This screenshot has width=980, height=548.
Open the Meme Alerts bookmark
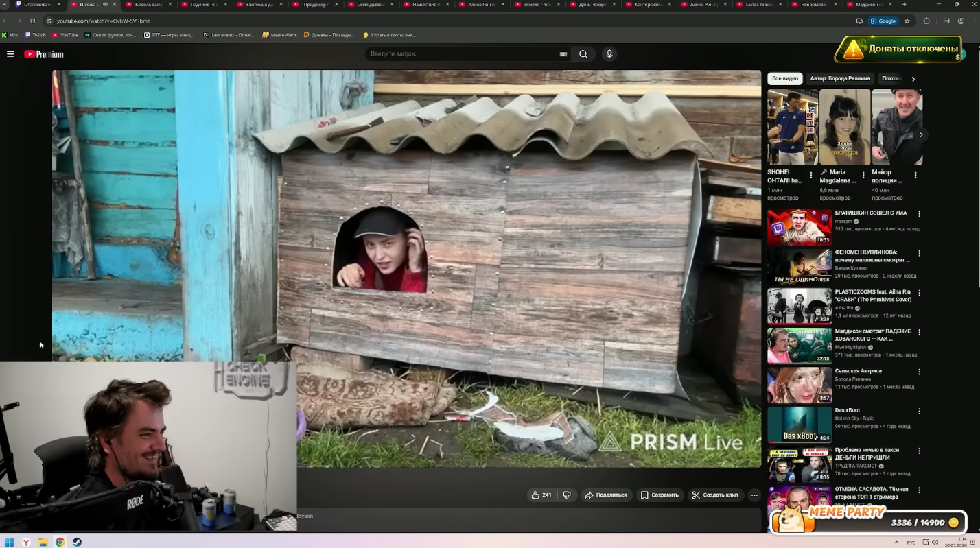(x=279, y=35)
